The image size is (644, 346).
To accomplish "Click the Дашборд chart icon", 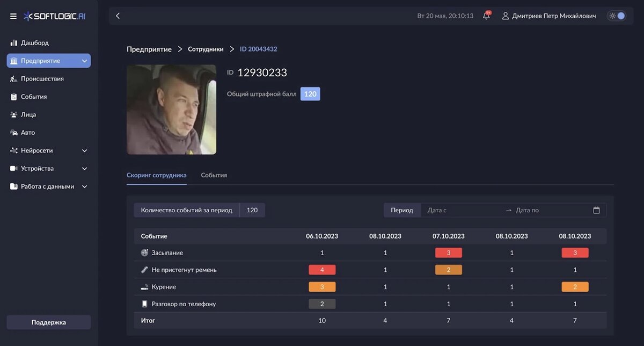I will coord(14,43).
